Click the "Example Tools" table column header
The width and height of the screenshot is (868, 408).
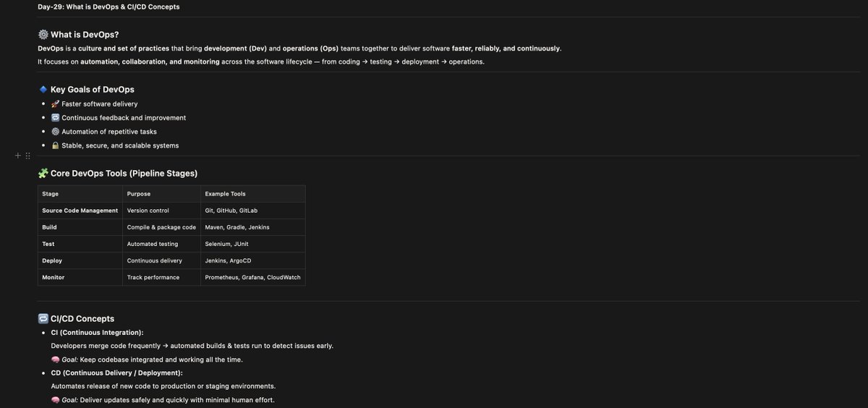coord(252,194)
